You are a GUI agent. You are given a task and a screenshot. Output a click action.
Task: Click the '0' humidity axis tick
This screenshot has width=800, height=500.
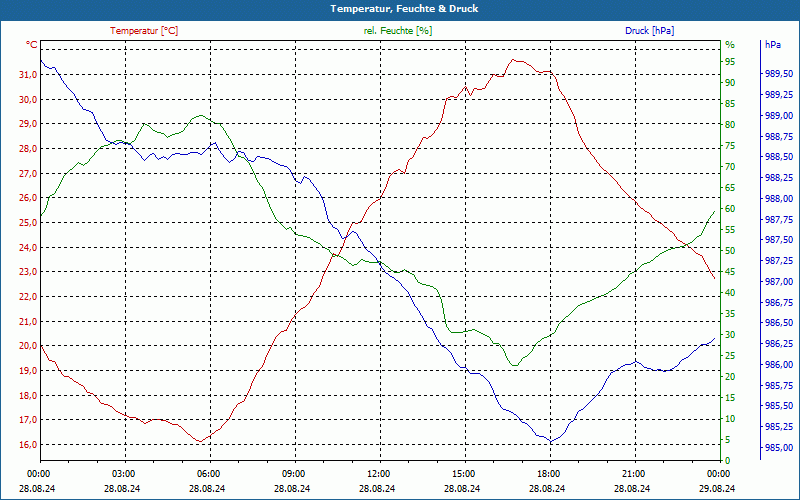coord(728,461)
